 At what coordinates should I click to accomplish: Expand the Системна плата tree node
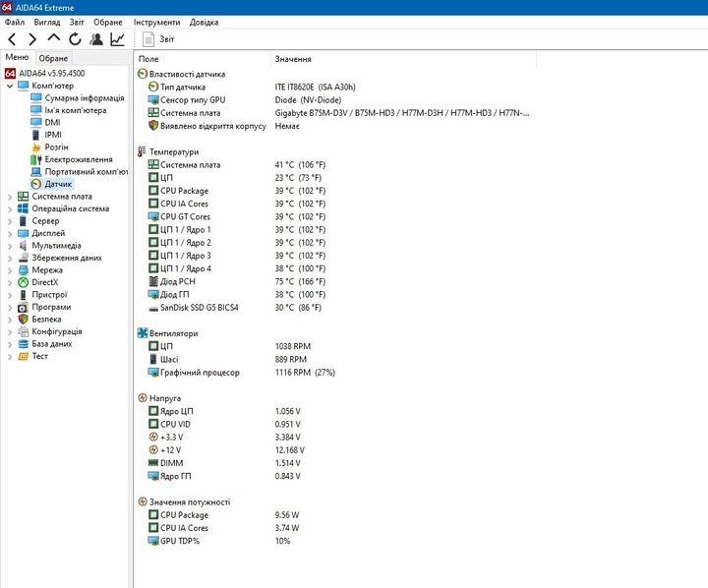10,197
